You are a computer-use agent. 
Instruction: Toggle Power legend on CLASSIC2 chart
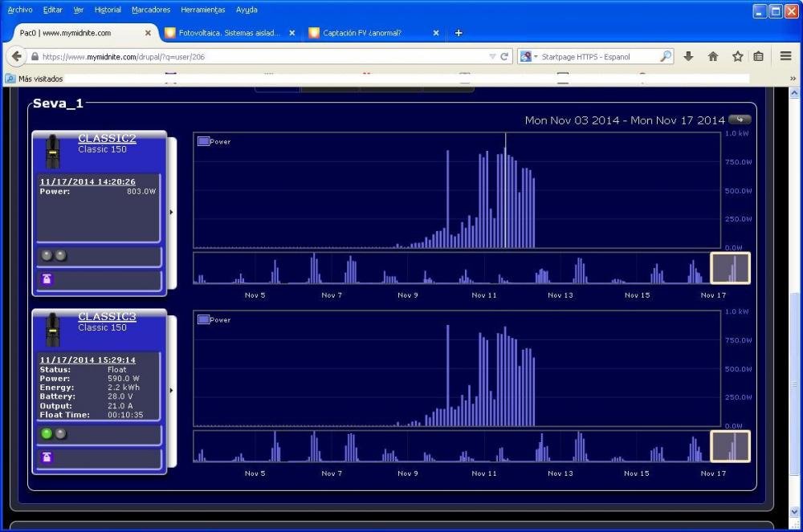tap(214, 141)
